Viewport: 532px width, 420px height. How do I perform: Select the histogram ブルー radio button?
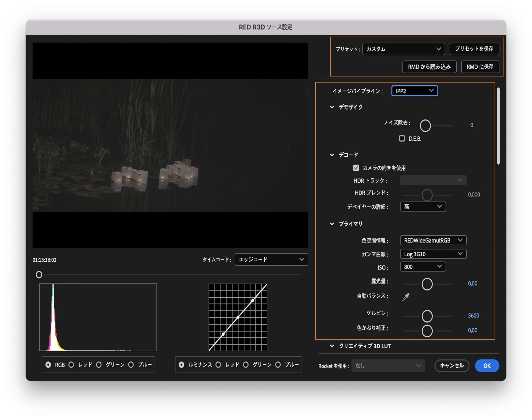click(131, 365)
